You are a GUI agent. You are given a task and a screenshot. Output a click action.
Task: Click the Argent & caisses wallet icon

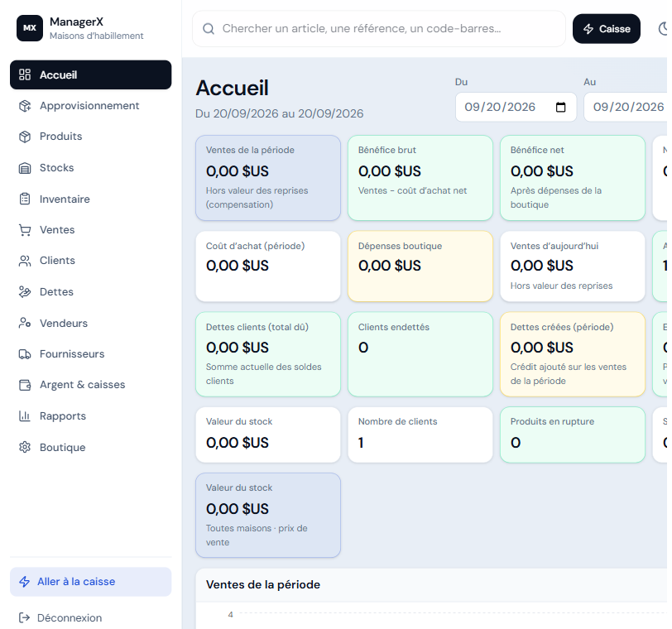(x=25, y=385)
